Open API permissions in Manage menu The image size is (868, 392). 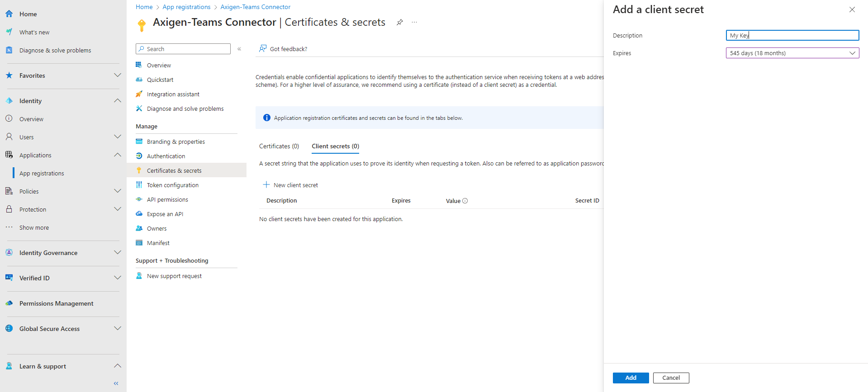coord(167,199)
